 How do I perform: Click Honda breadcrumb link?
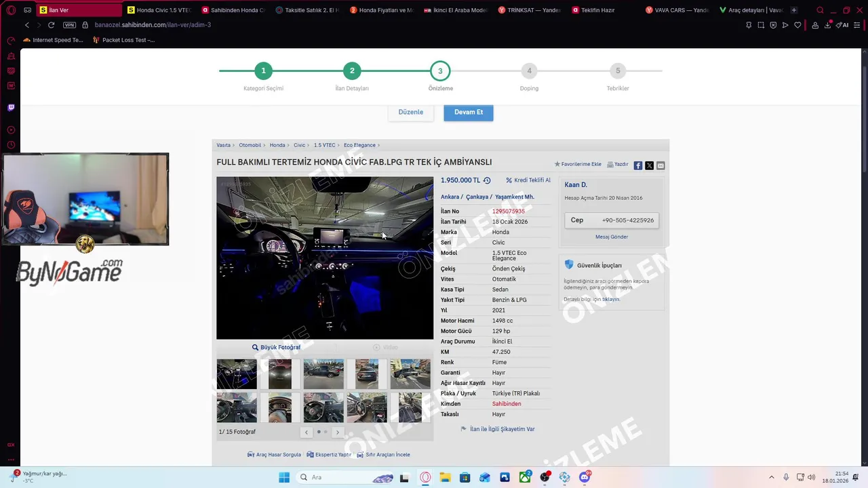277,145
